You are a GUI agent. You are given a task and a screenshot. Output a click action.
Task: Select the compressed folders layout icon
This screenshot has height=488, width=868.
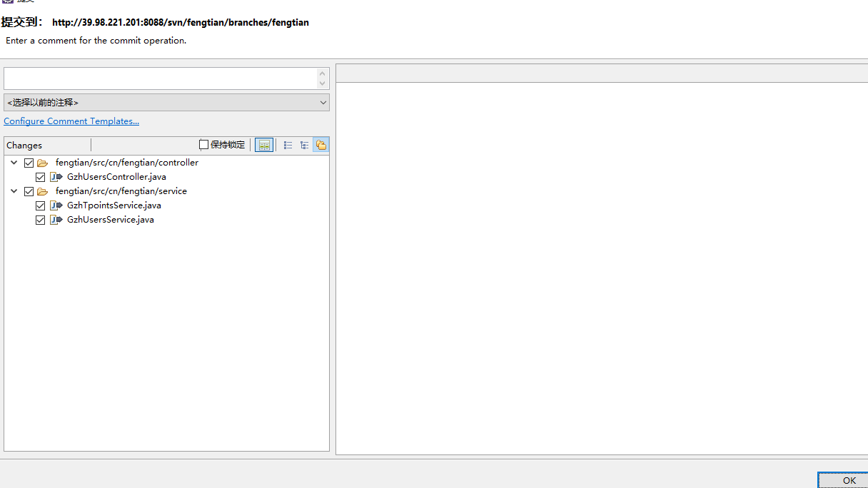coord(321,145)
